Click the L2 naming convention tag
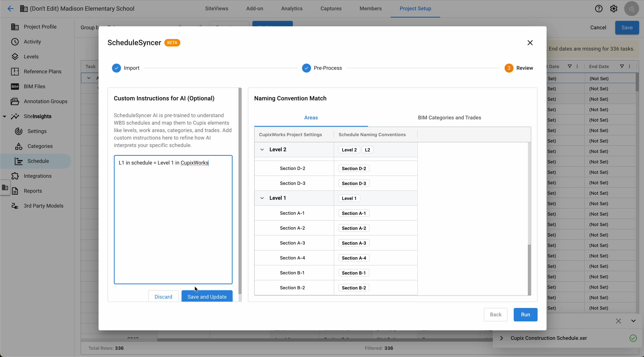The width and height of the screenshot is (644, 357). 367,150
